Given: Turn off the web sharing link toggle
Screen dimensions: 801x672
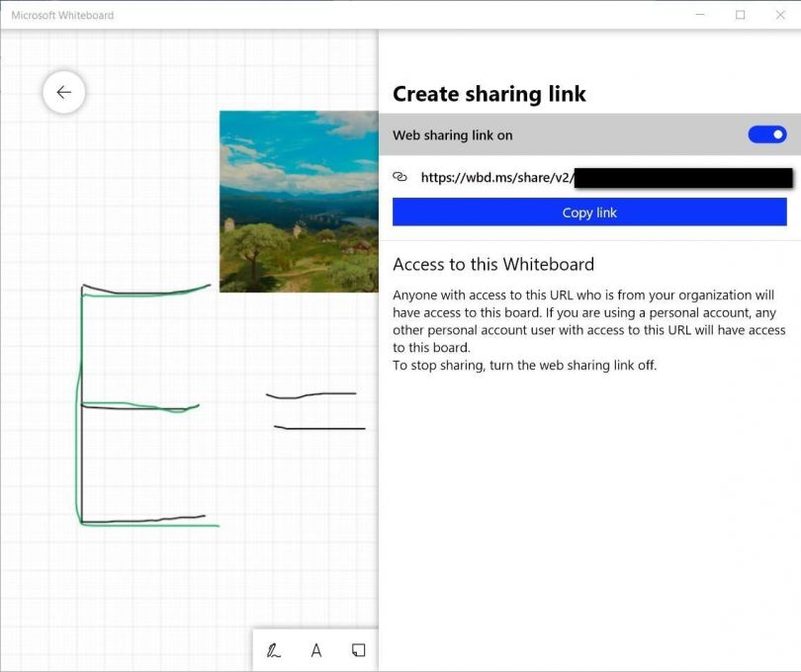Looking at the screenshot, I should [x=766, y=134].
